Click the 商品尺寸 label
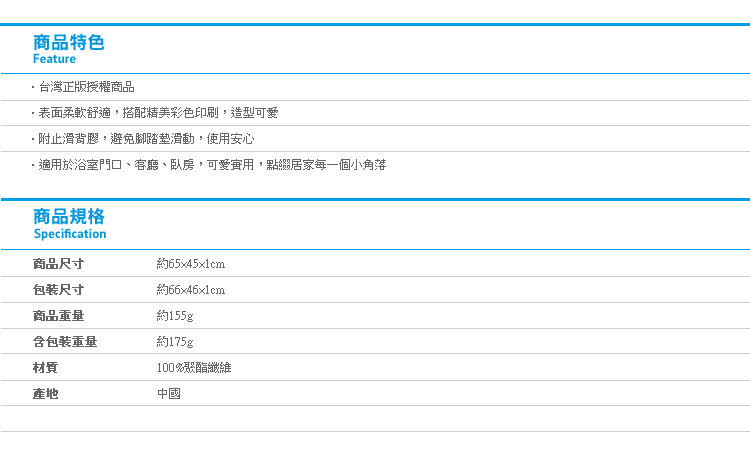The width and height of the screenshot is (750, 476). pos(58,264)
